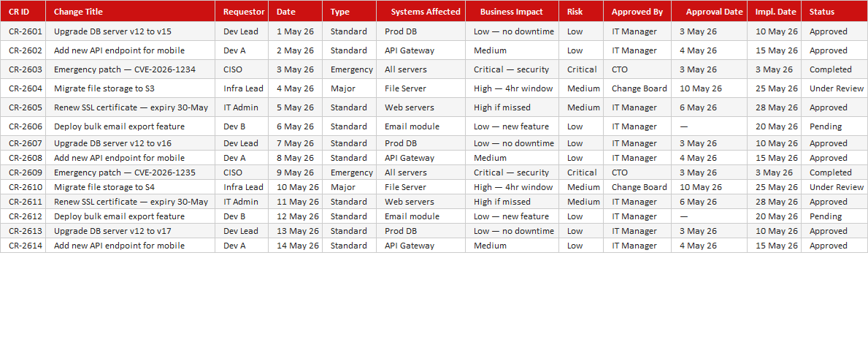The height and width of the screenshot is (345, 868).
Task: Click the 'Emergency patch — CVE-2026-1235' cell
Action: (x=130, y=172)
